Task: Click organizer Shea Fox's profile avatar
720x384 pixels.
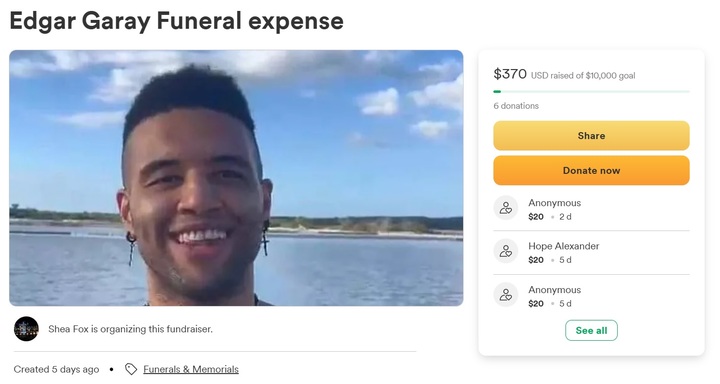Action: pyautogui.click(x=26, y=329)
